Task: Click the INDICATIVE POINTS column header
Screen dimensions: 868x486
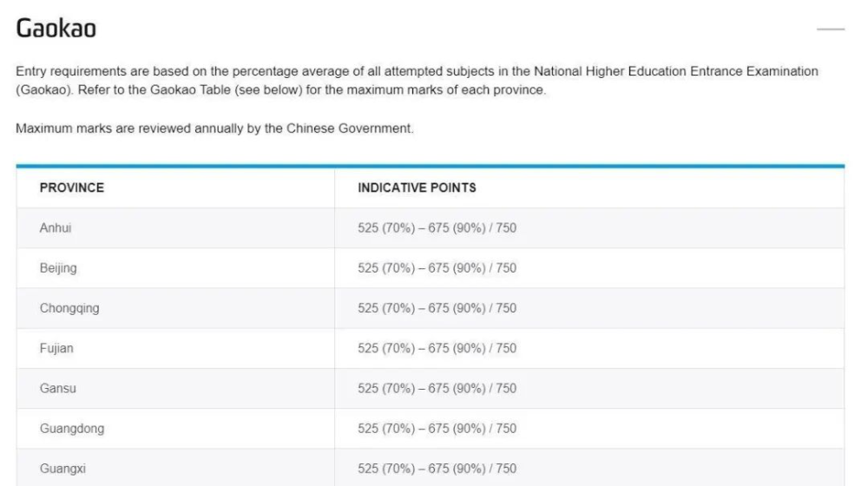Action: [417, 187]
